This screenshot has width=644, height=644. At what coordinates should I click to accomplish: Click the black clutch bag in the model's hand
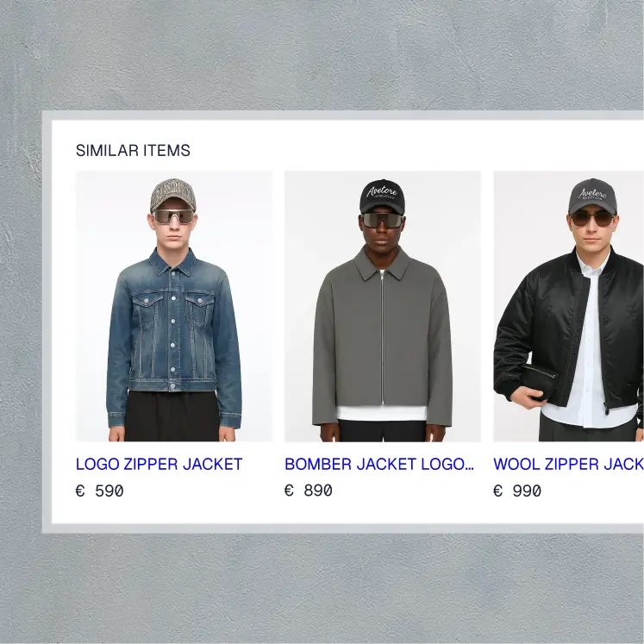pos(540,382)
